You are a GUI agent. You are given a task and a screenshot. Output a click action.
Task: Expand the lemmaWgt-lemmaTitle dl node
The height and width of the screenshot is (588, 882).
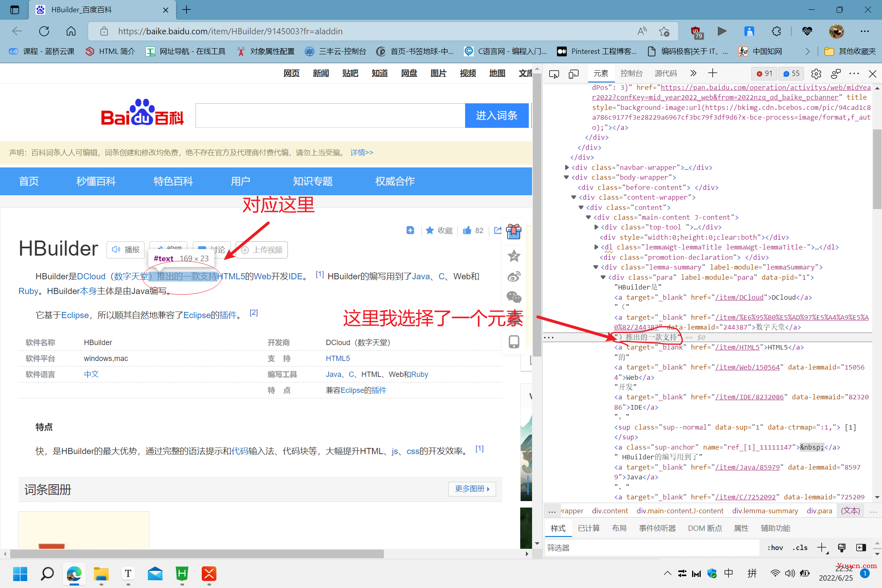point(596,247)
